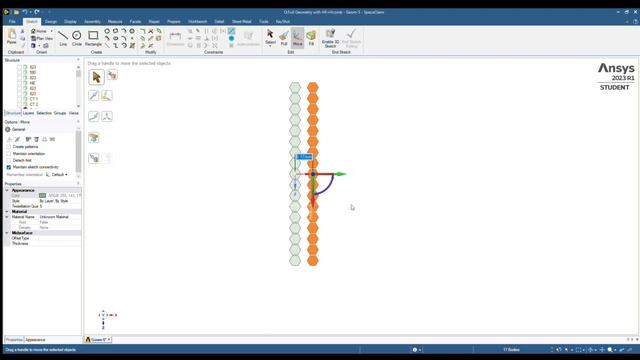Toggle visibility checkbox of CT 1 item

(19, 99)
